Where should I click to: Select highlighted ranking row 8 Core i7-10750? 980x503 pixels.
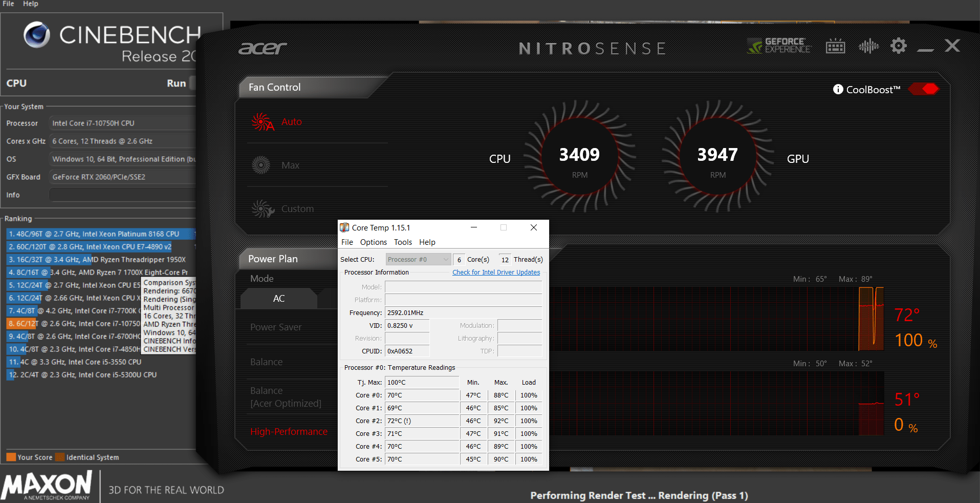pos(73,324)
